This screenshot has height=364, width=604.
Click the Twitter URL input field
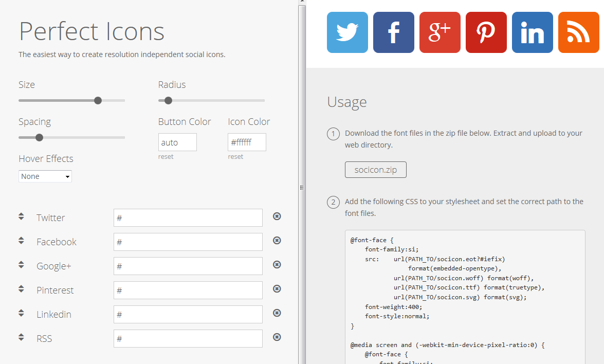pos(188,217)
